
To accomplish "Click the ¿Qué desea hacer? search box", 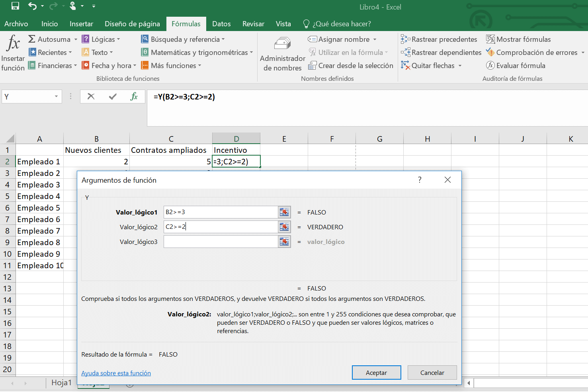I will pyautogui.click(x=337, y=24).
